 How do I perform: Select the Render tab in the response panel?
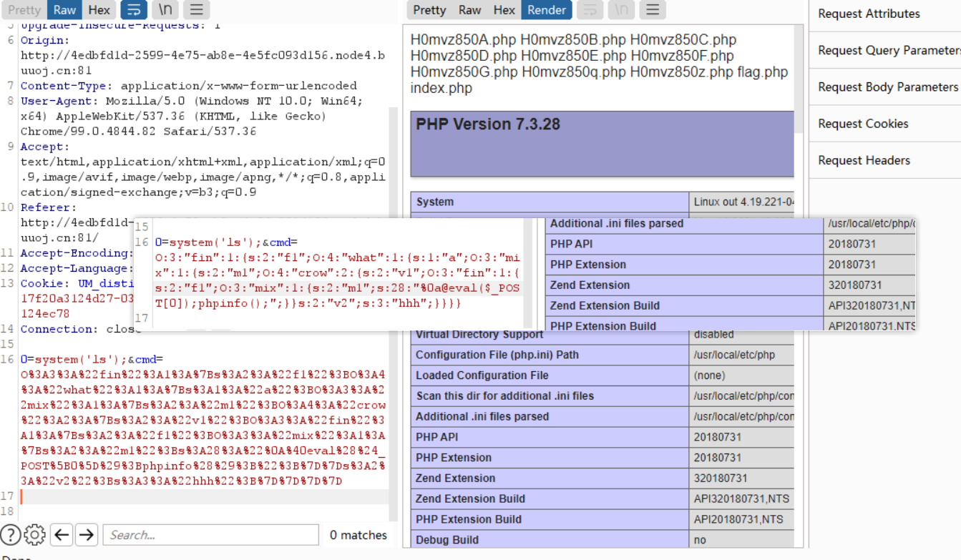[x=547, y=10]
